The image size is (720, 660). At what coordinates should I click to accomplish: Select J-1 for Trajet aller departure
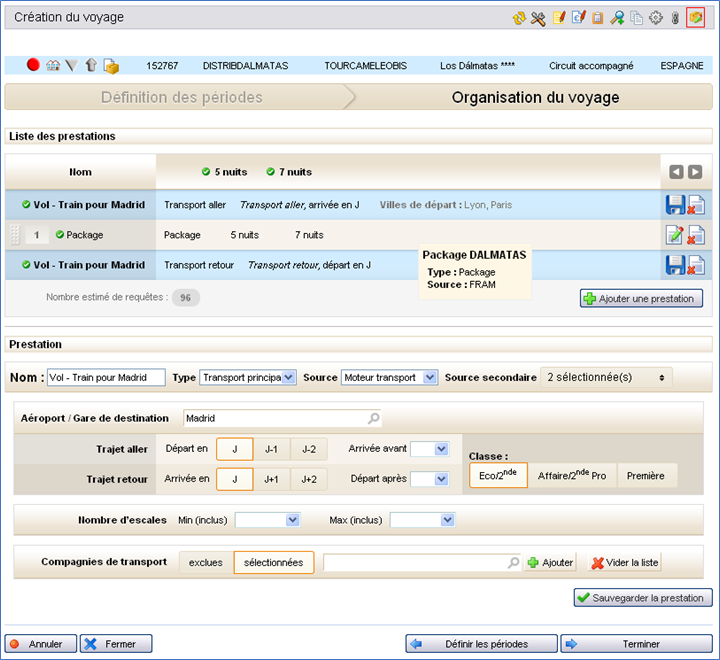click(271, 449)
